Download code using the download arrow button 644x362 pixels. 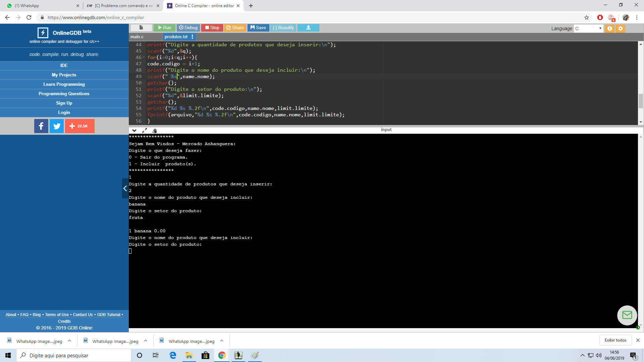click(308, 27)
